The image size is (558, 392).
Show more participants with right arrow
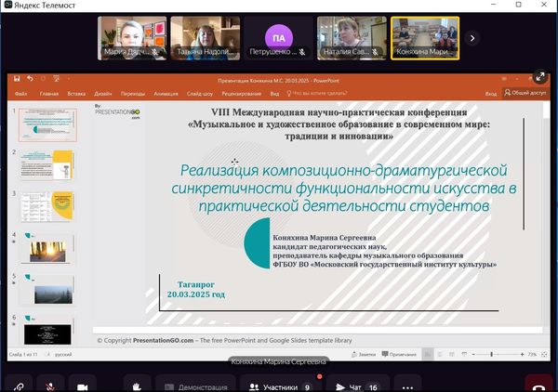coord(472,38)
